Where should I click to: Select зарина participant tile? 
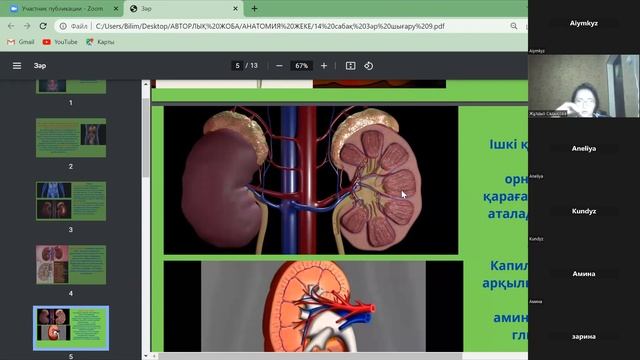[x=584, y=336]
